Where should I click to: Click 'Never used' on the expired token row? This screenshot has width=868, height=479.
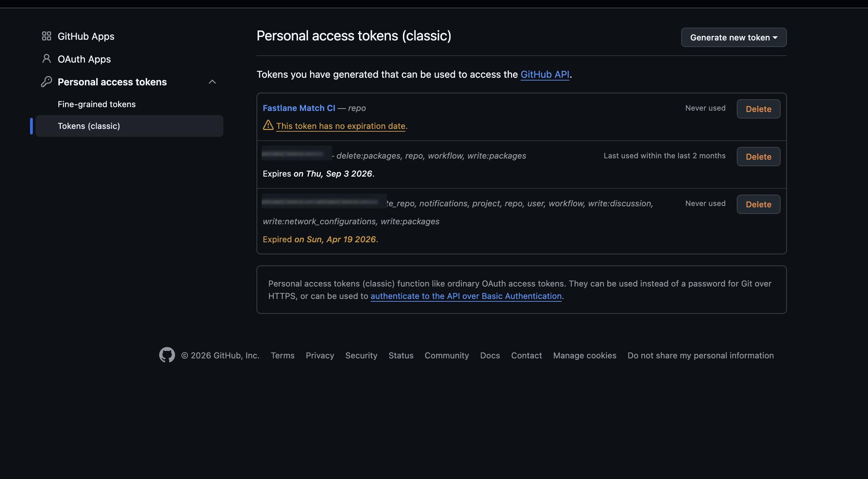point(705,203)
